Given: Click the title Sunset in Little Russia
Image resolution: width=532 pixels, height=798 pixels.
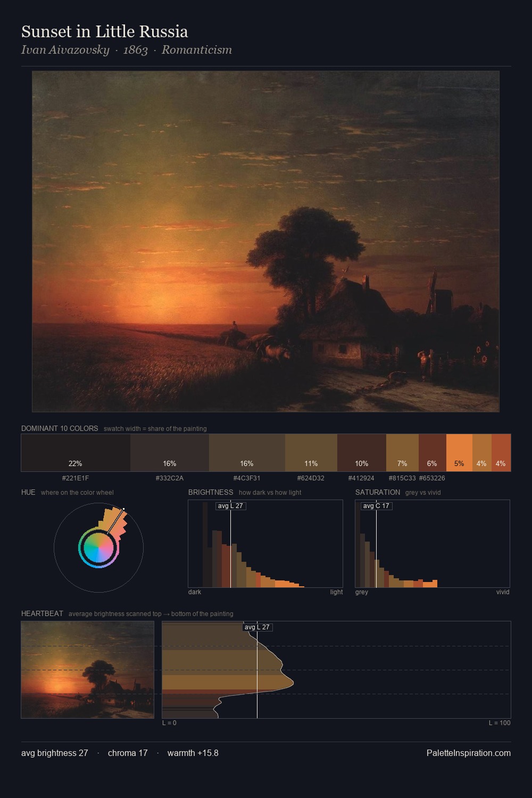Looking at the screenshot, I should 105,32.
